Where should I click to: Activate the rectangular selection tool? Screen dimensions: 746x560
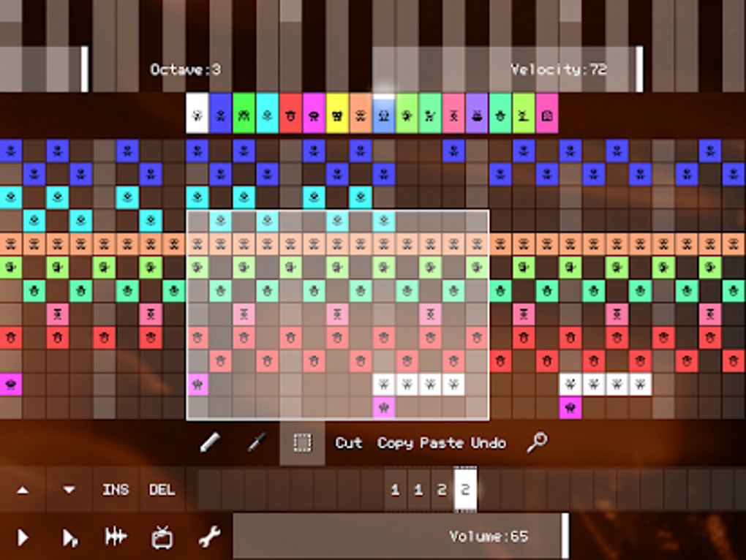[301, 442]
